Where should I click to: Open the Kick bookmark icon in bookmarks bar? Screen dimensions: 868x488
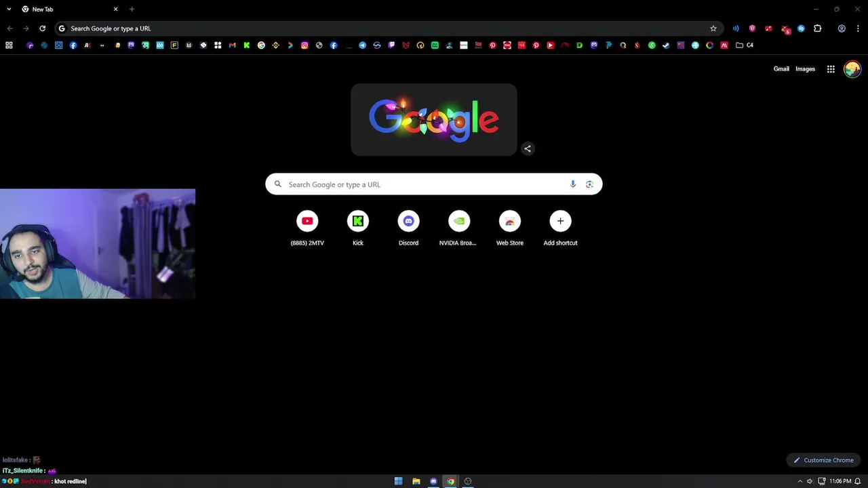(247, 45)
